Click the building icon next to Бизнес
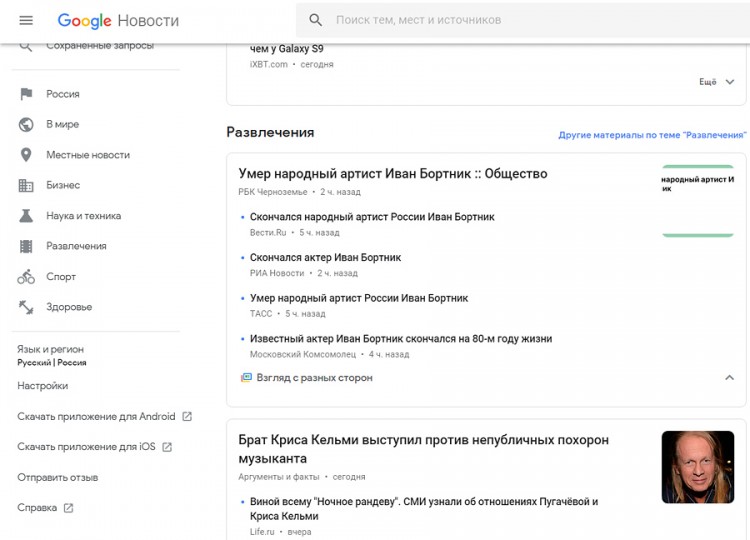The image size is (750, 540). pyautogui.click(x=26, y=185)
